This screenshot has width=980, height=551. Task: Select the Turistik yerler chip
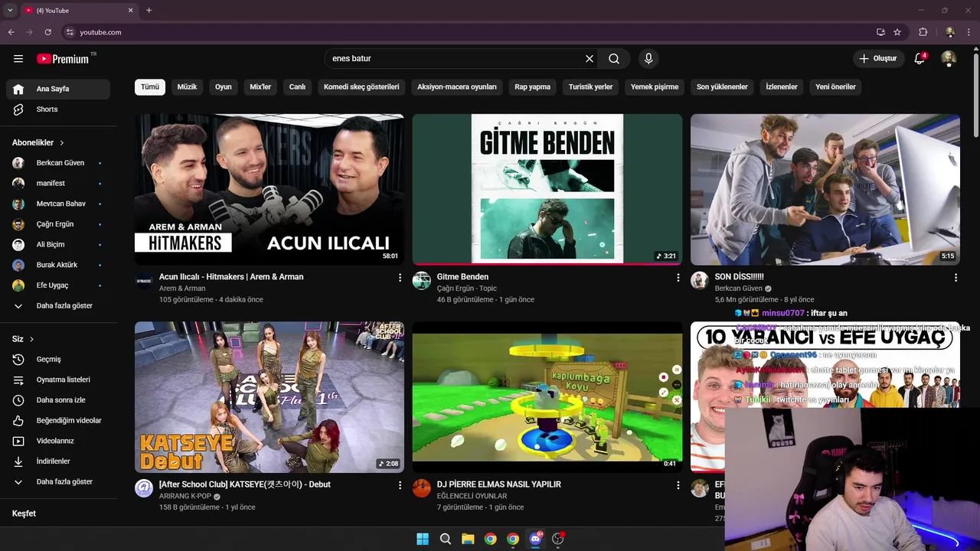click(x=590, y=86)
